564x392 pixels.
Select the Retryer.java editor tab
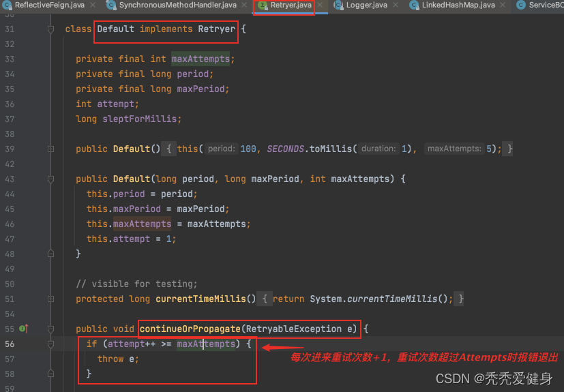(x=291, y=5)
